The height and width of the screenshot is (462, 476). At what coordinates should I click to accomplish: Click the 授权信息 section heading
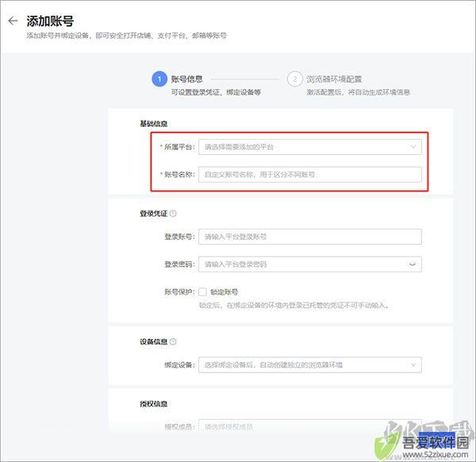[x=154, y=404]
